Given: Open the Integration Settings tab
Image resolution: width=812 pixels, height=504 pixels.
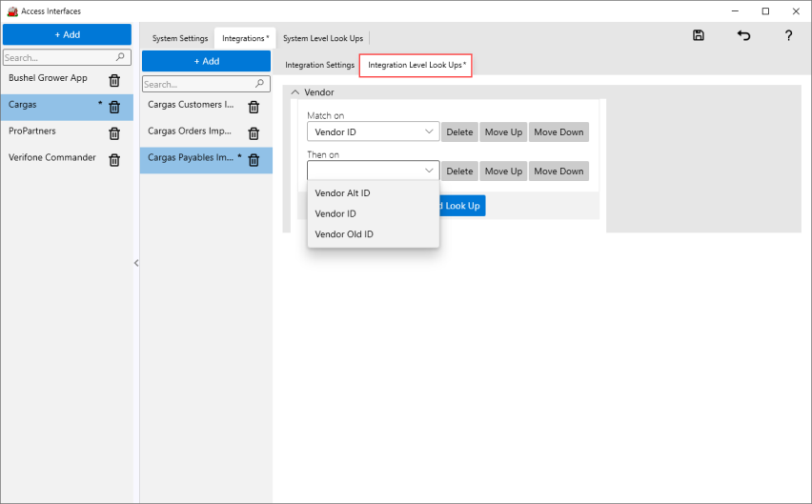Looking at the screenshot, I should pyautogui.click(x=319, y=66).
